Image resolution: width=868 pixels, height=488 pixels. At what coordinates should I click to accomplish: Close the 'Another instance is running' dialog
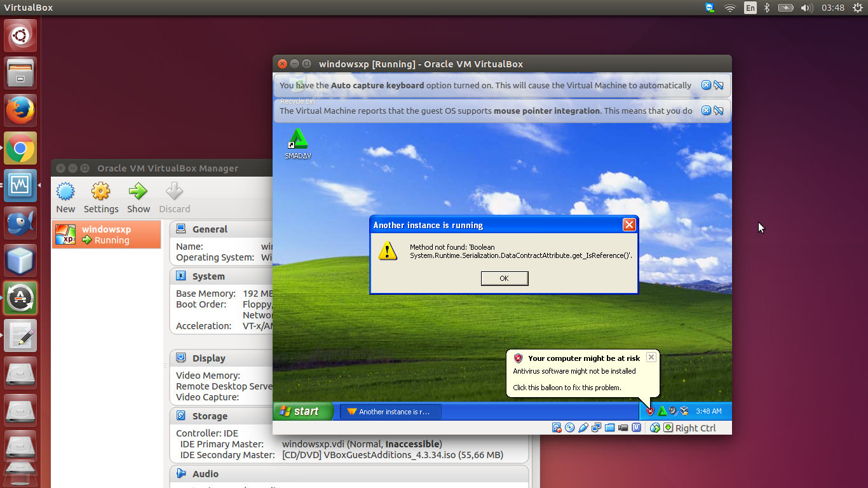pos(629,225)
